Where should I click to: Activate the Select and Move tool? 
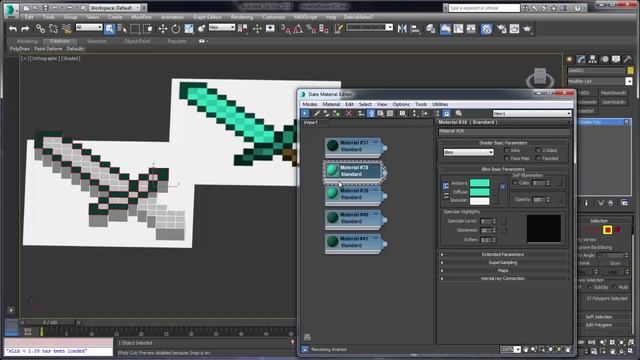[x=163, y=29]
